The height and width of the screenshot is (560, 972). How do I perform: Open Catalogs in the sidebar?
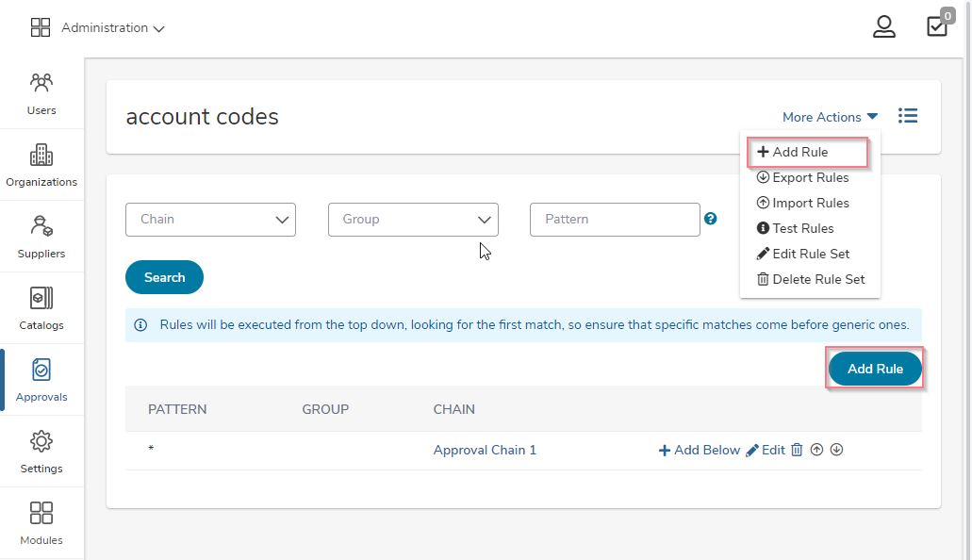(41, 308)
